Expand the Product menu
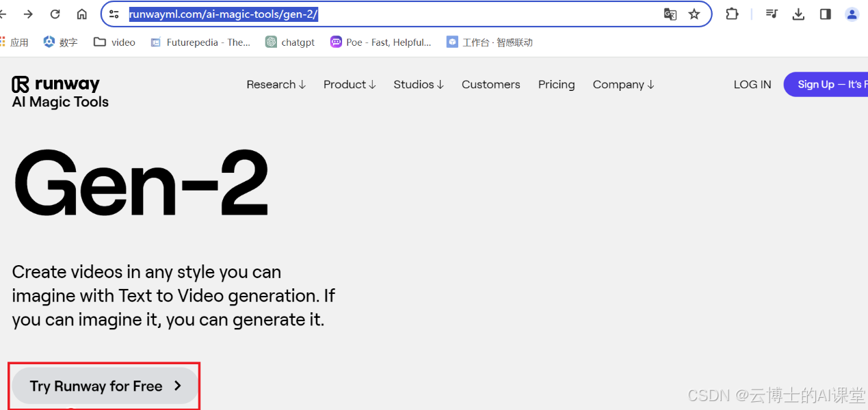 coord(350,85)
